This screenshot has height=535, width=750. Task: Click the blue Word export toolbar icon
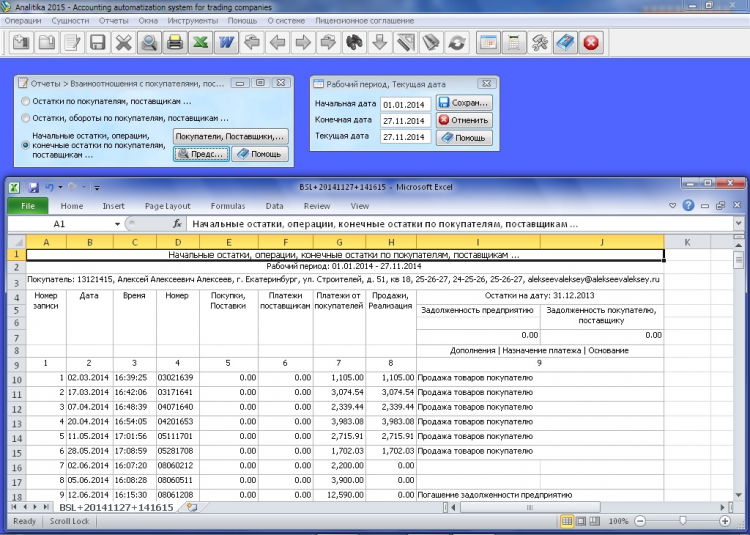tap(226, 43)
